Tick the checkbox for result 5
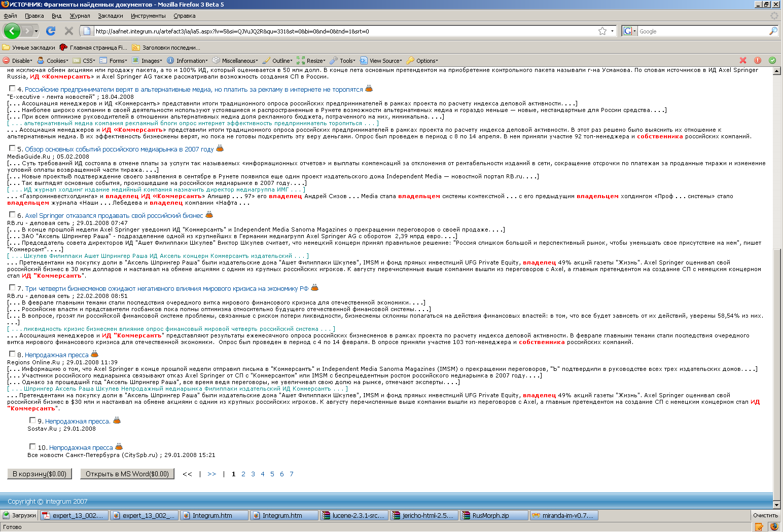783x532 pixels. (12, 148)
